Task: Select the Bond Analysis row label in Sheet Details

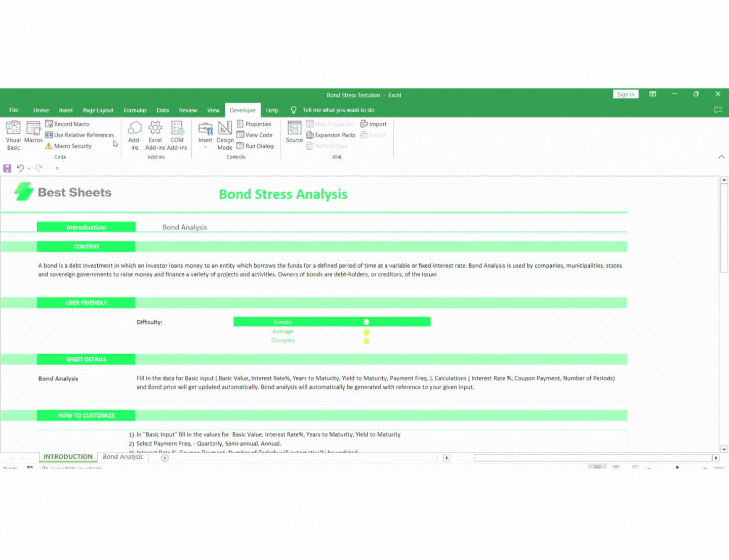Action: (x=58, y=378)
